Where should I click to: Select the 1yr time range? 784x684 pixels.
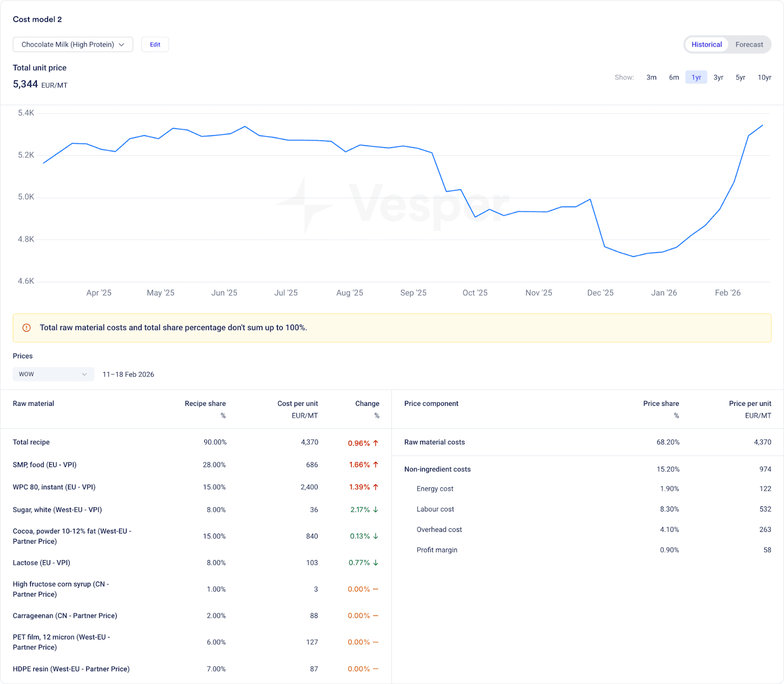[696, 77]
